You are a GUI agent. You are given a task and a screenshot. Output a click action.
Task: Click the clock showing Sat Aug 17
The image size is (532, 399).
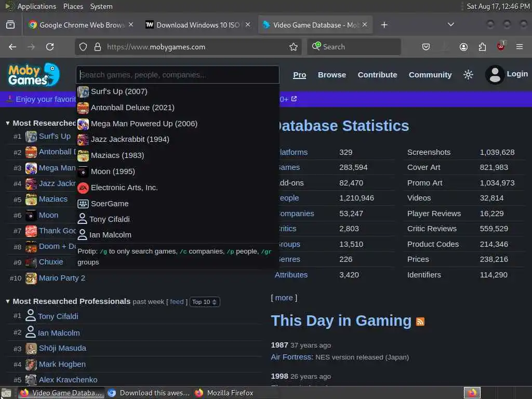pos(498,6)
